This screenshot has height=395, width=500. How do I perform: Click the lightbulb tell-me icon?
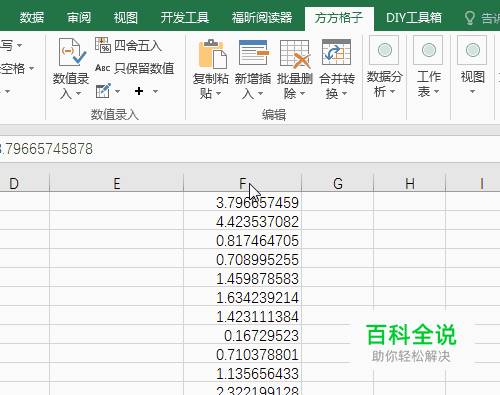[x=470, y=18]
